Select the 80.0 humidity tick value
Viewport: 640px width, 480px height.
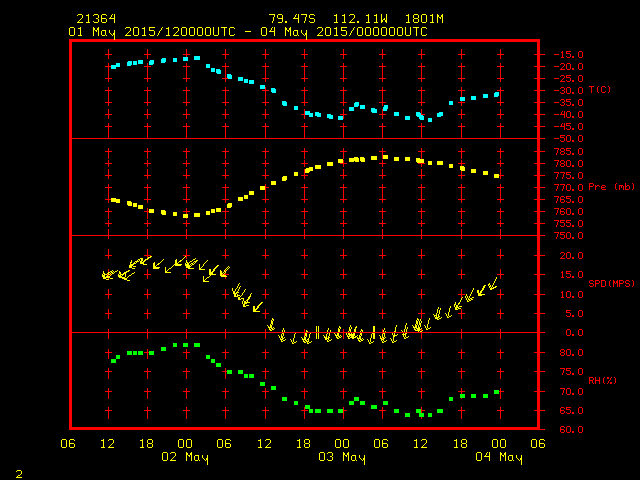571,353
